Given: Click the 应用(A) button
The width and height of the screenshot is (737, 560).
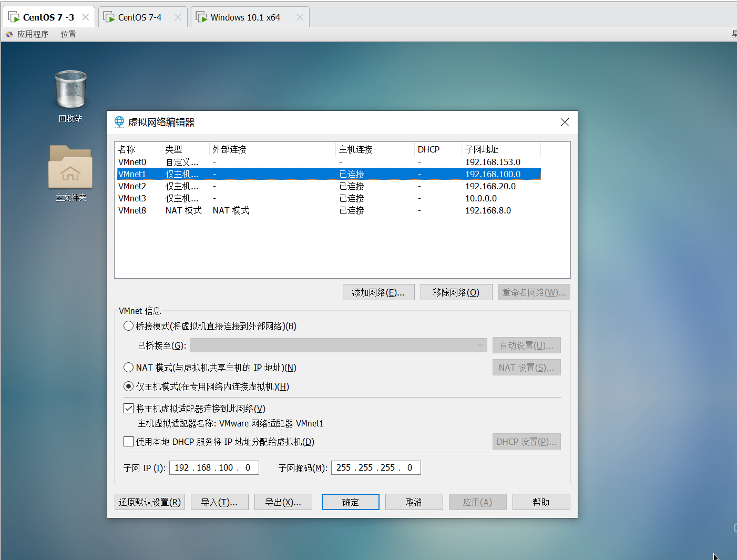Looking at the screenshot, I should pyautogui.click(x=478, y=502).
